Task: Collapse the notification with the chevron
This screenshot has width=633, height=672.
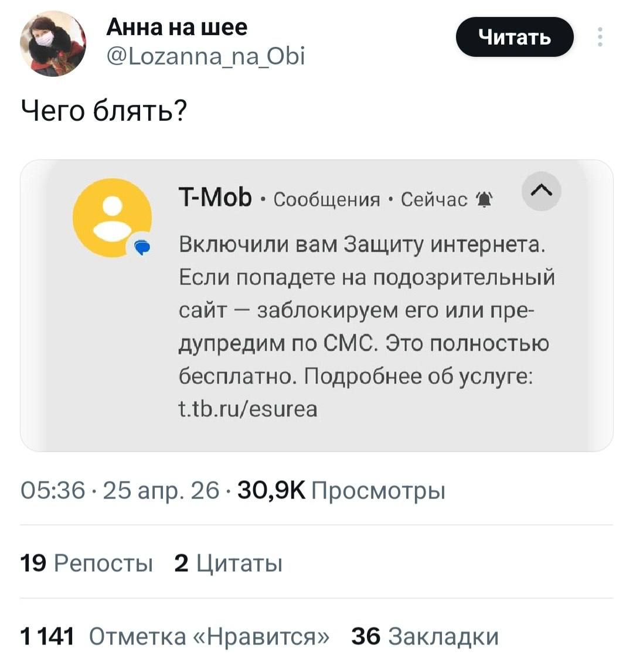Action: click(540, 191)
